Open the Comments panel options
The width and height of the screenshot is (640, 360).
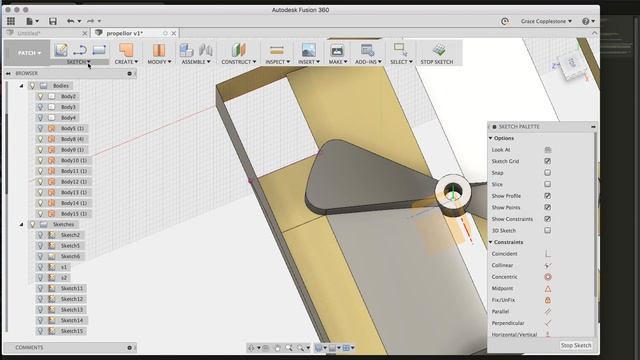click(129, 348)
